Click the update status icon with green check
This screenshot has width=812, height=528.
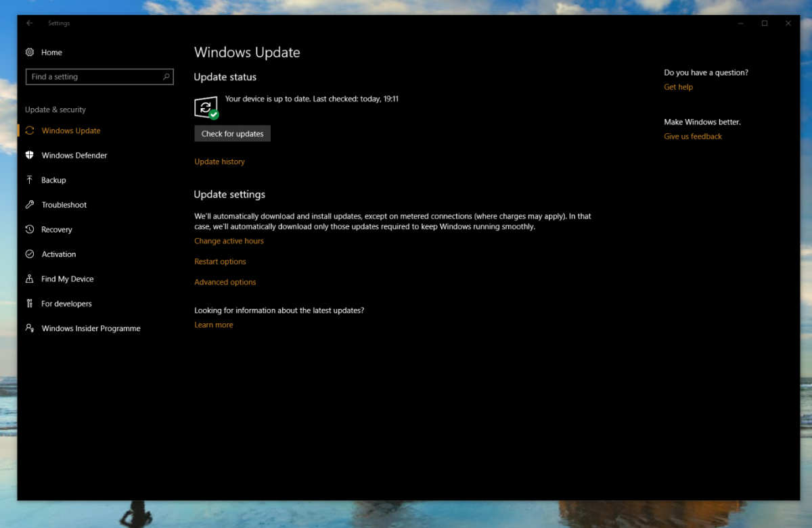pos(206,107)
